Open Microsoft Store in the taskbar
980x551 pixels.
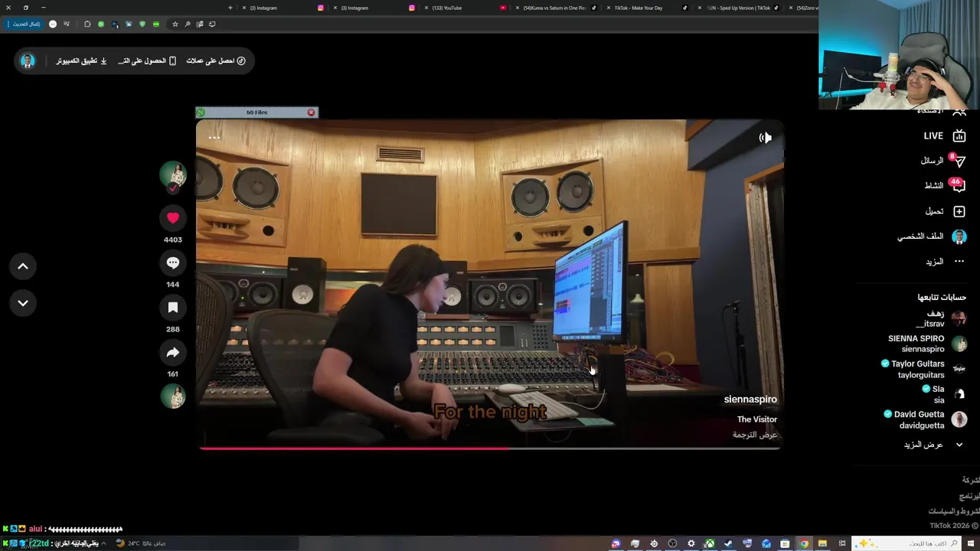pos(785,543)
